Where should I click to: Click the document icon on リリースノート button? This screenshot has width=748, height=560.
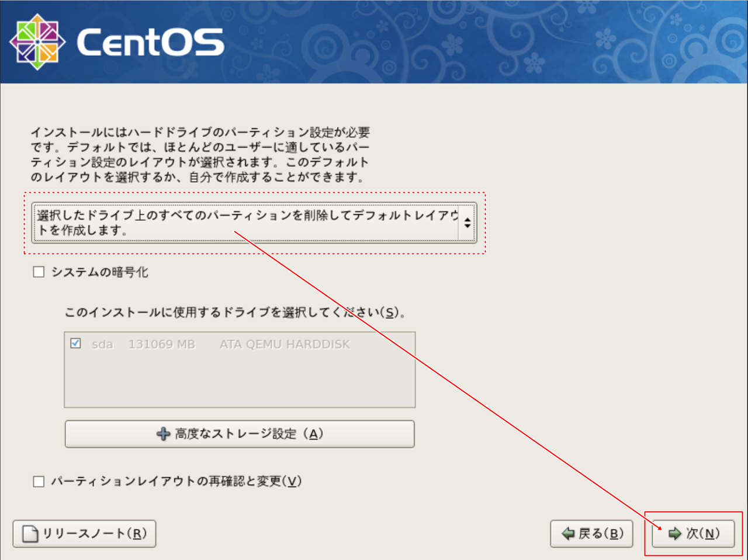(x=31, y=534)
